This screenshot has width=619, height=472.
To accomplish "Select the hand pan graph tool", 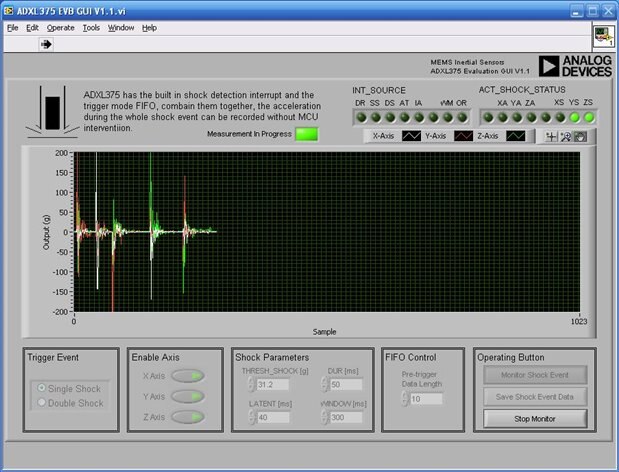I will 580,136.
